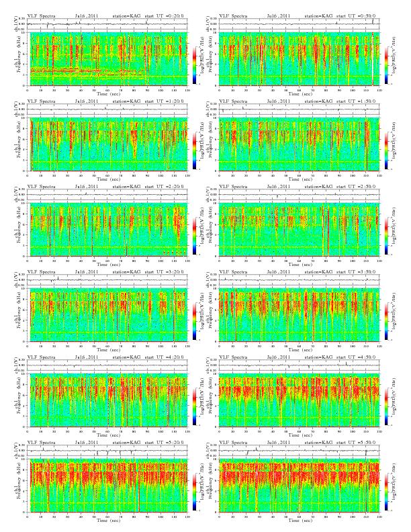The width and height of the screenshot is (411, 532).
Task: Click the UT 4:20:0 spectrogram image
Action: point(107,400)
